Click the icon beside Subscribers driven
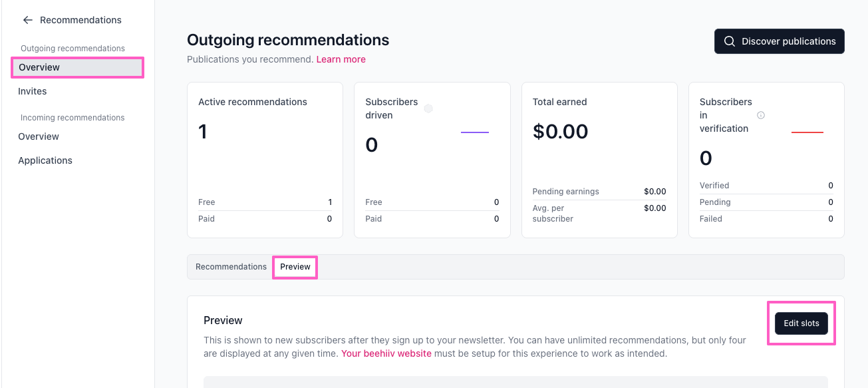The width and height of the screenshot is (868, 388). [428, 108]
